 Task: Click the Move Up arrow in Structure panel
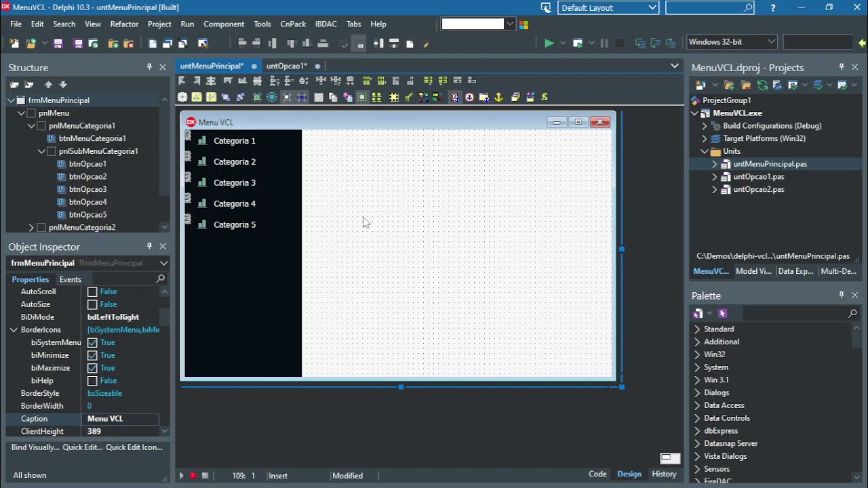pos(48,85)
